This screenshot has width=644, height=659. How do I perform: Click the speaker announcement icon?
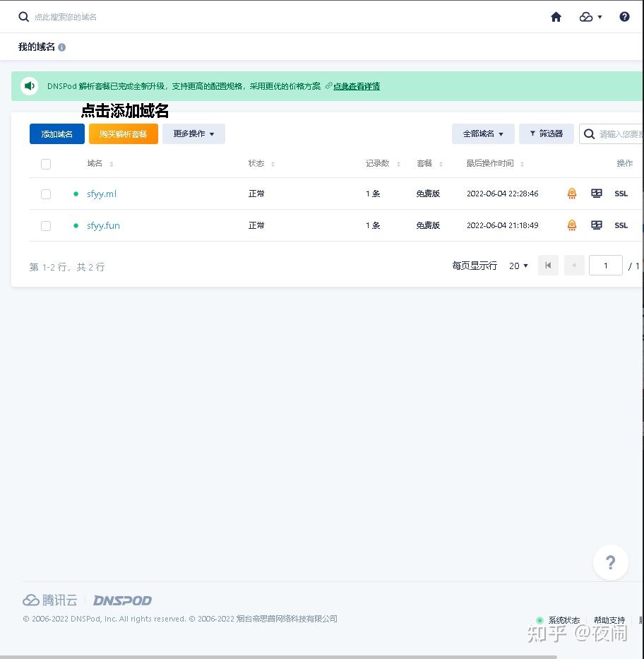30,86
